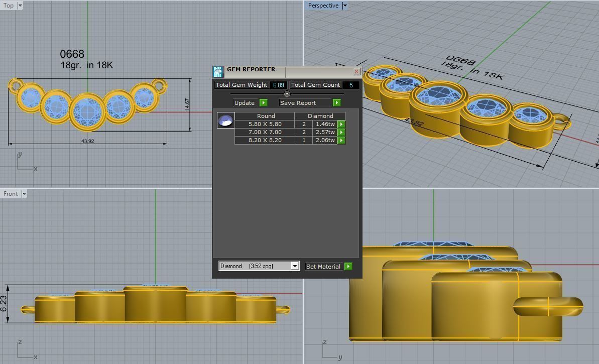Click quantity cell in 8.20 X 8.20 row
The height and width of the screenshot is (364, 599).
click(x=304, y=140)
